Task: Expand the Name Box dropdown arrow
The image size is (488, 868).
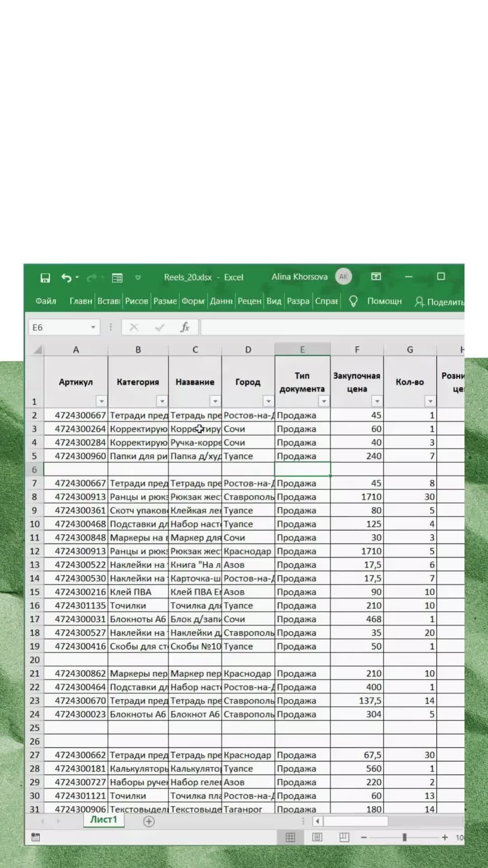Action: pos(94,327)
